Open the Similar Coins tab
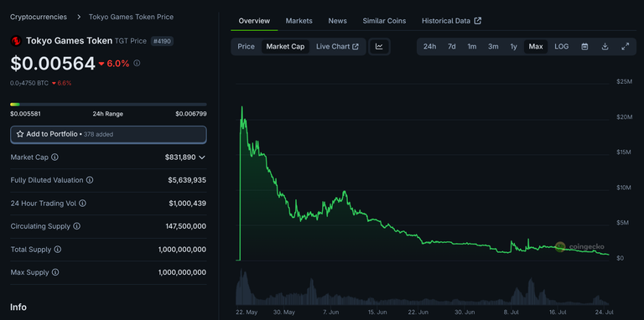Viewport: 644px width, 320px height. [384, 20]
